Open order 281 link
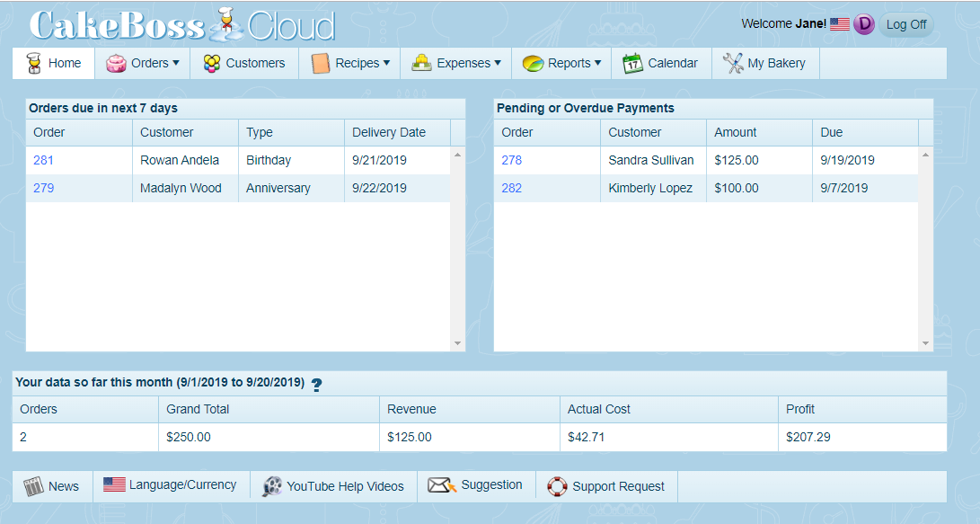The width and height of the screenshot is (980, 524). (44, 160)
